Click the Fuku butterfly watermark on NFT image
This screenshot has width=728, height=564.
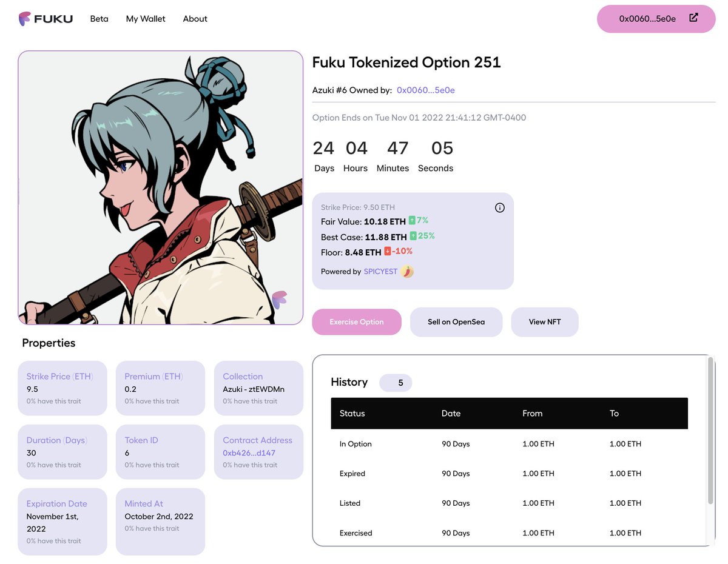[279, 299]
